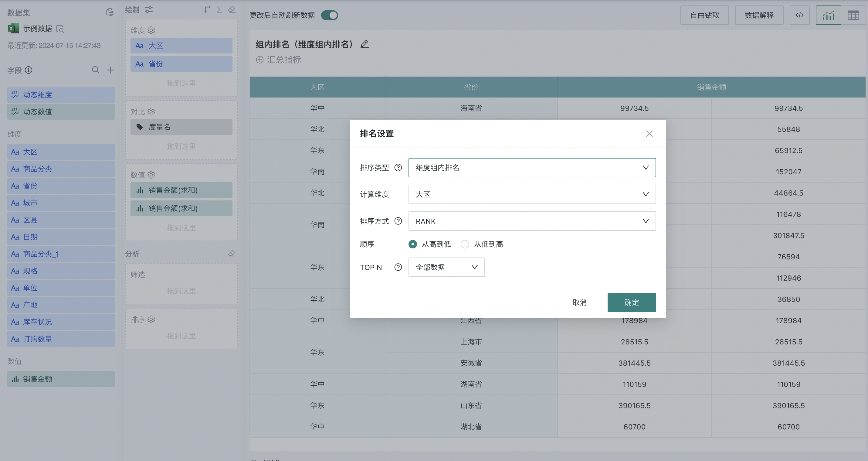The height and width of the screenshot is (461, 868).
Task: Show help for 排序方式
Action: coord(398,221)
